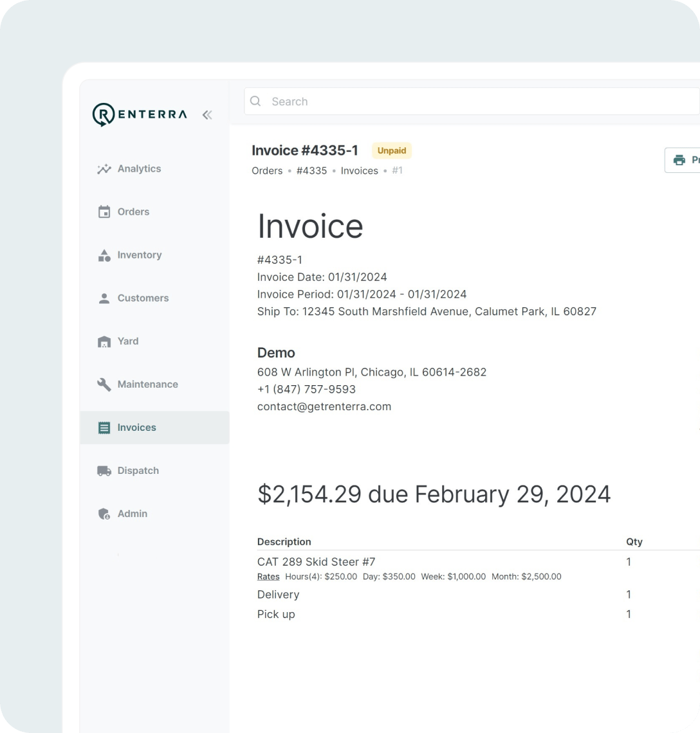
Task: Click the Orders calendar icon
Action: point(104,212)
